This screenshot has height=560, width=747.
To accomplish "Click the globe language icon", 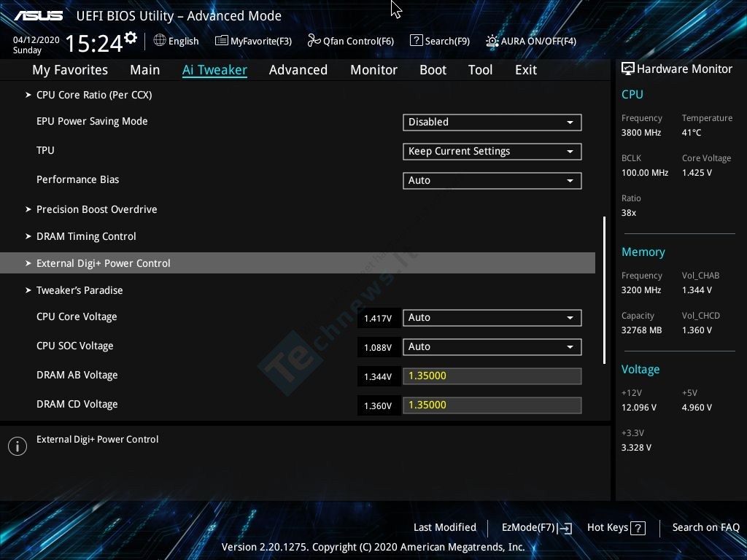I will [160, 41].
